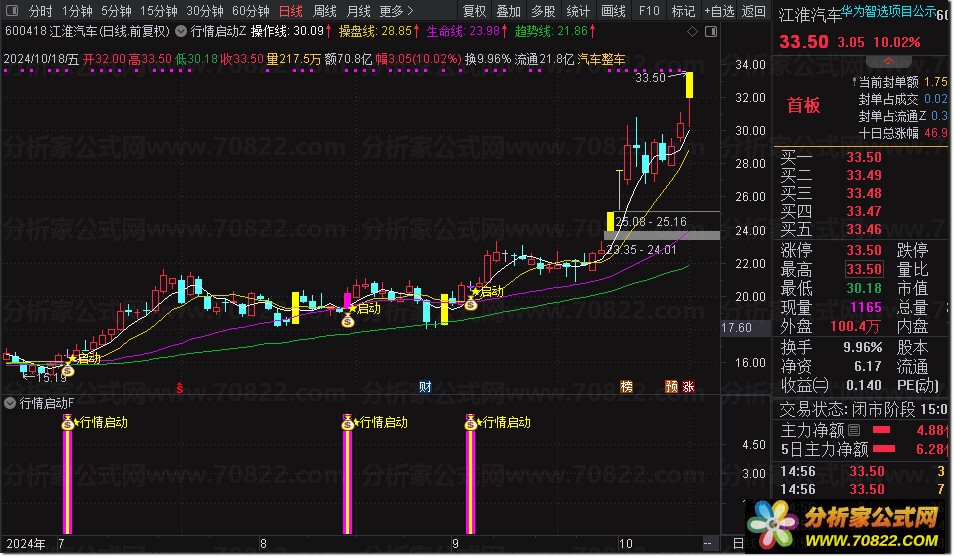Click the 预 event marker
The height and width of the screenshot is (557, 955).
tap(671, 387)
